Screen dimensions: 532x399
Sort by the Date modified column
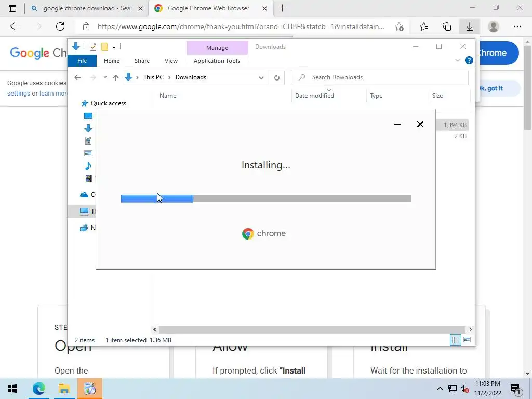point(314,96)
